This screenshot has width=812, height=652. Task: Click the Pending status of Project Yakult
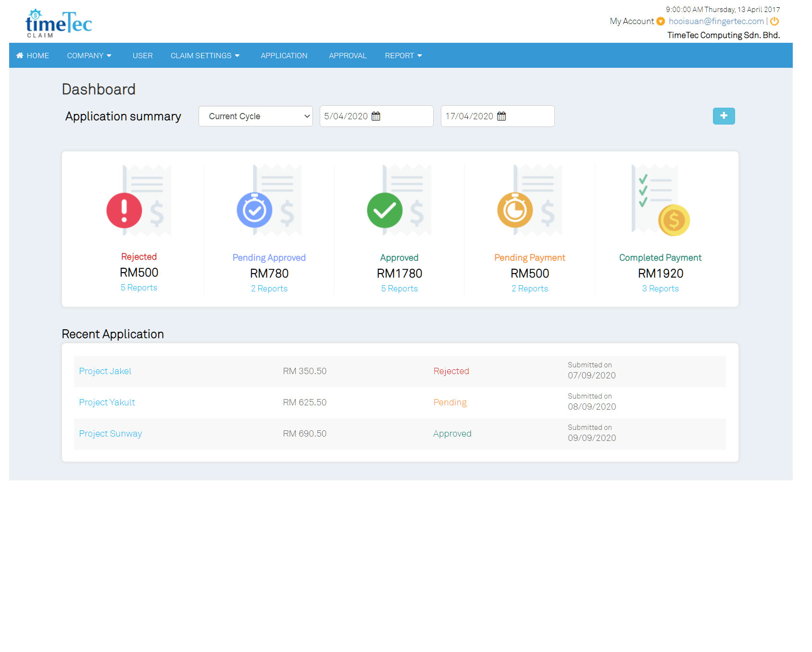click(450, 402)
